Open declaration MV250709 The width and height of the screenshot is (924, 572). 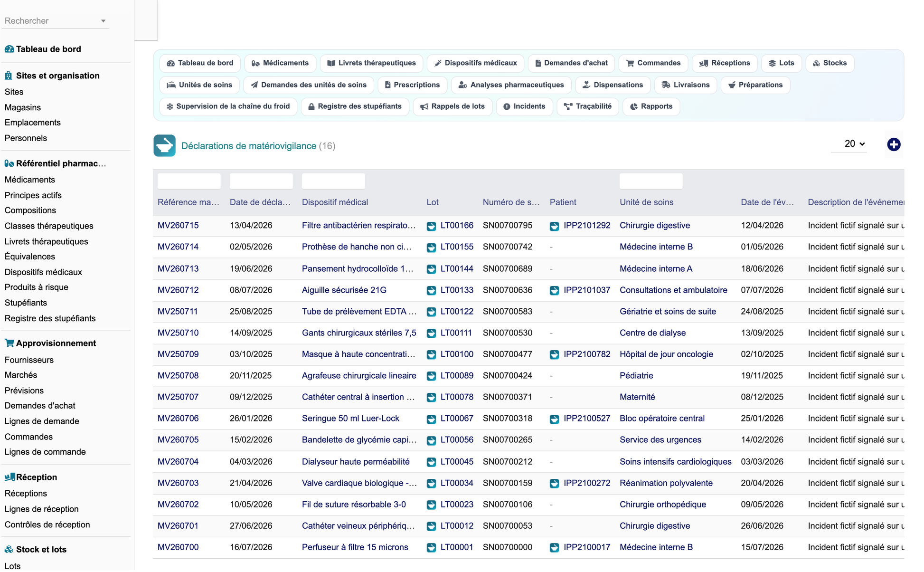tap(178, 354)
